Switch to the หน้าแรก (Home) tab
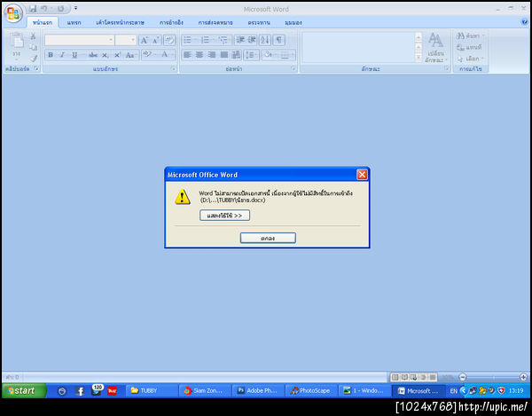The width and height of the screenshot is (532, 416). point(43,23)
